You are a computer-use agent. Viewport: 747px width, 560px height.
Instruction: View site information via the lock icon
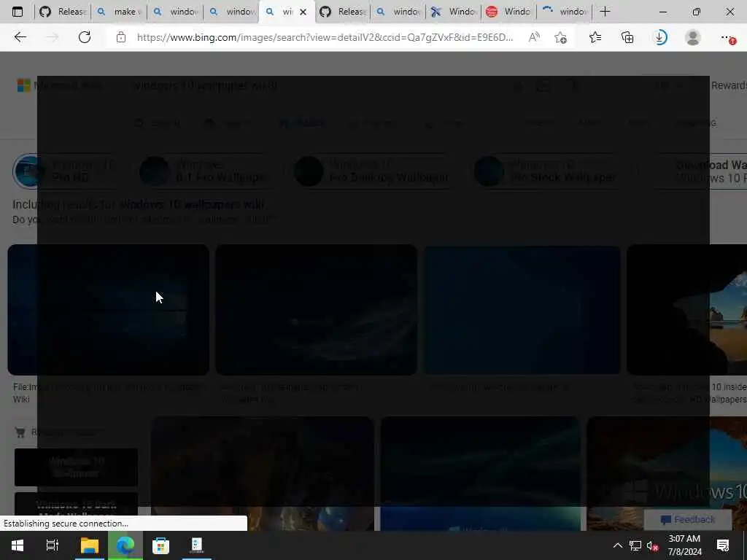121,37
